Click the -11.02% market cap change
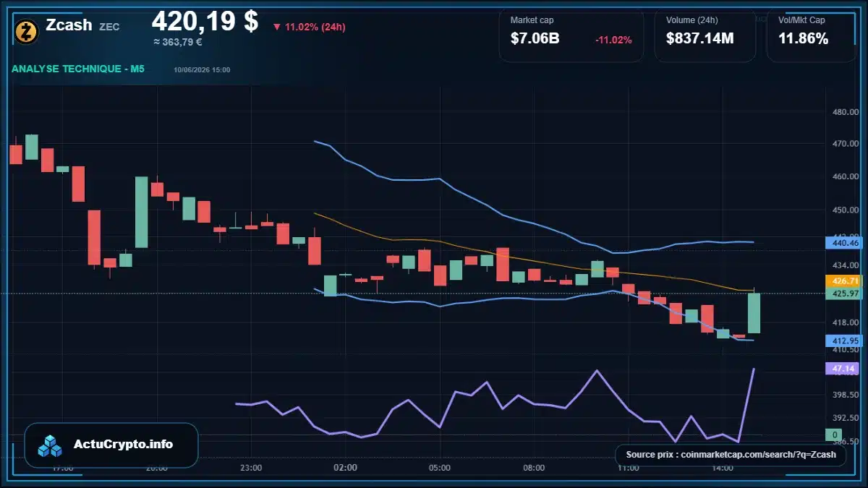 pos(613,40)
